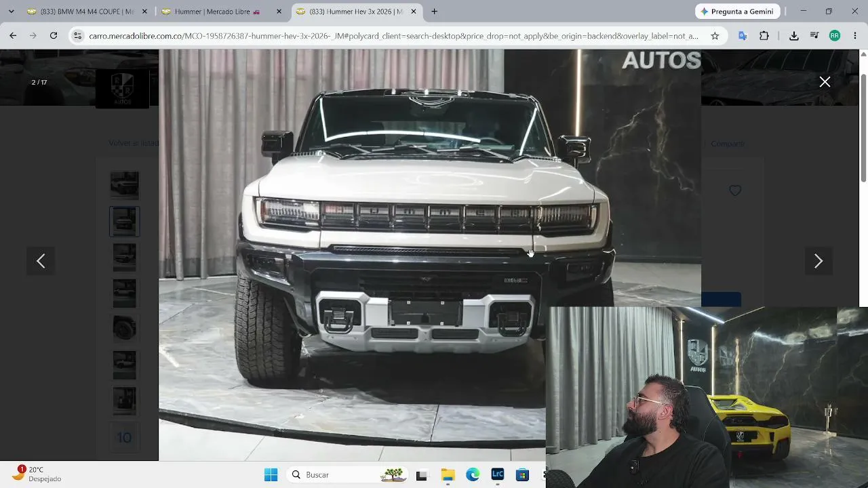Click the favorite heart icon behind overlay

(x=735, y=190)
